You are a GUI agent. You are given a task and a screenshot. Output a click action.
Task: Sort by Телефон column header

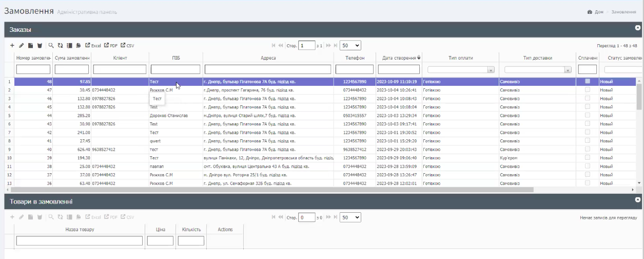click(354, 58)
